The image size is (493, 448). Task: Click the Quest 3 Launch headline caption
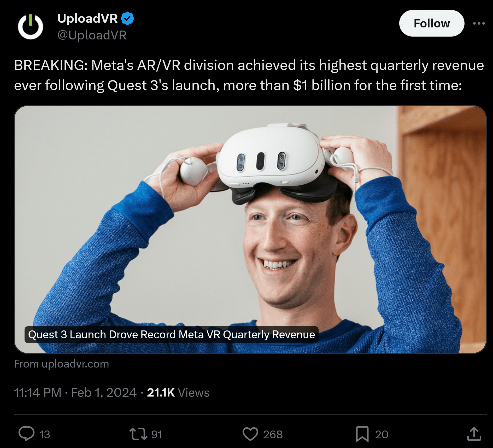pos(172,335)
